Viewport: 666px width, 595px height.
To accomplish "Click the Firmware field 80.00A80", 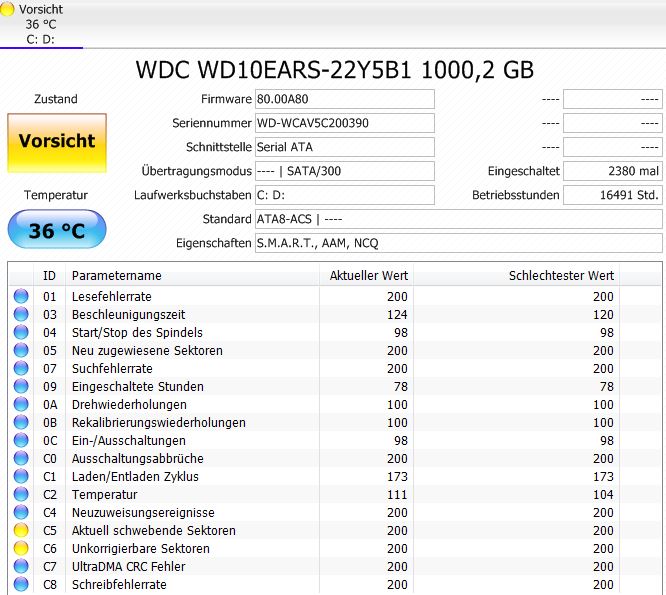I will [344, 99].
